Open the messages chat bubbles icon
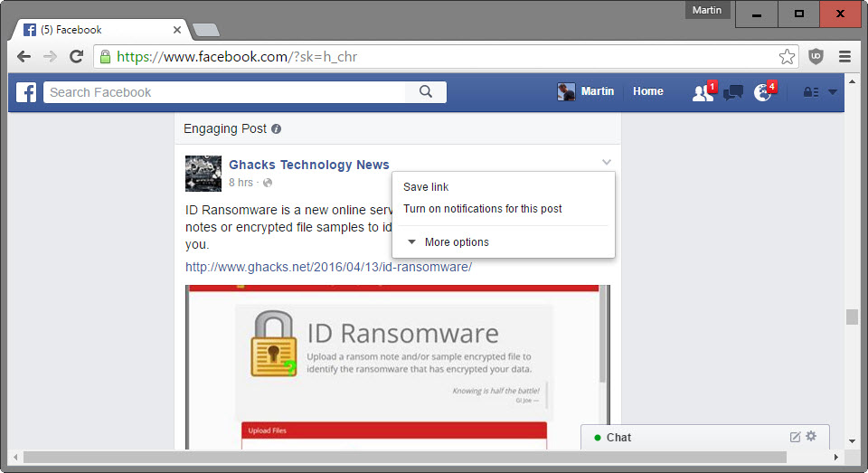 [733, 92]
